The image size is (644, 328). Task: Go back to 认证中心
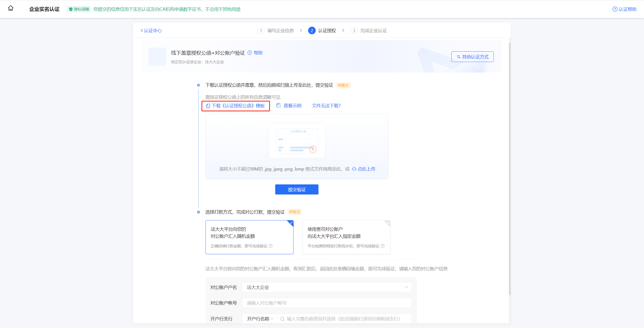[151, 31]
